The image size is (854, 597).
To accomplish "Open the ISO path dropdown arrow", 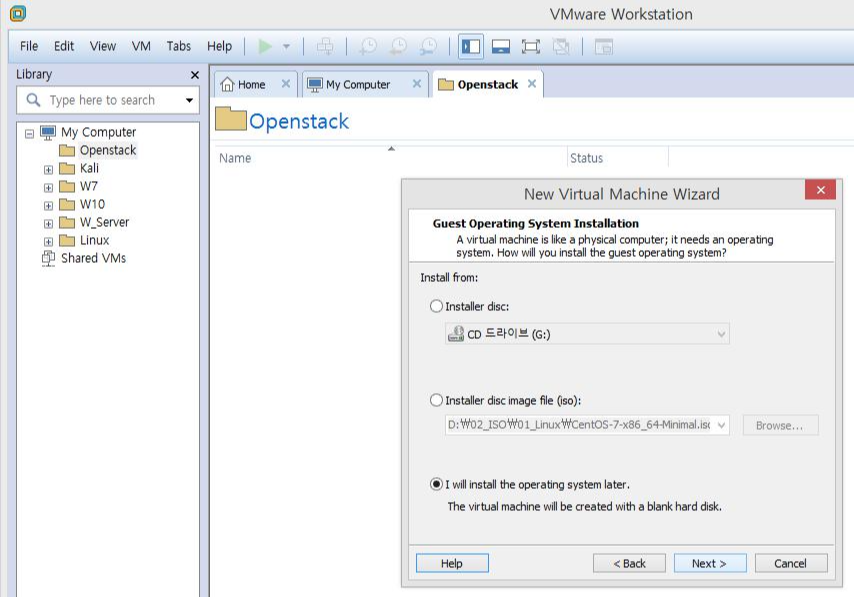I will (x=722, y=425).
